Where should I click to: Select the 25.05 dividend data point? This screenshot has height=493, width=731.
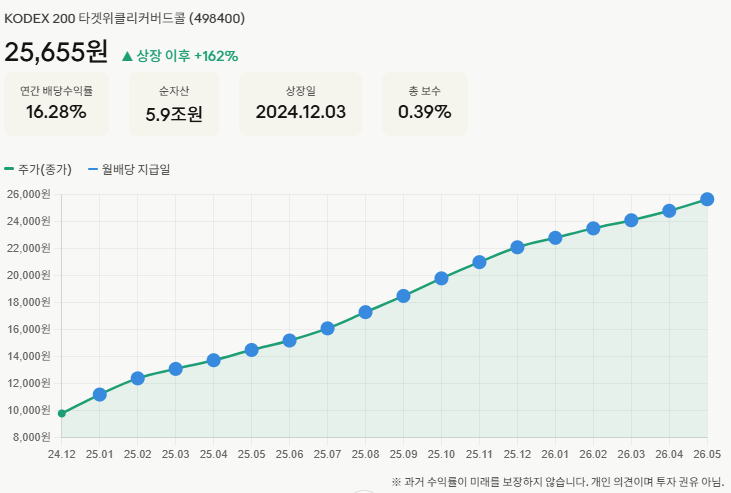(252, 350)
